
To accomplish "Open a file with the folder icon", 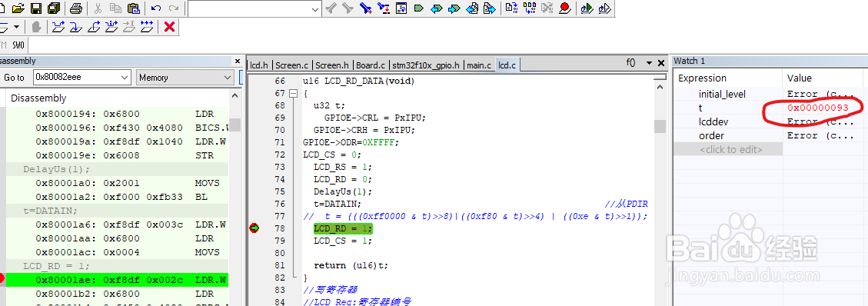I will 18,8.
